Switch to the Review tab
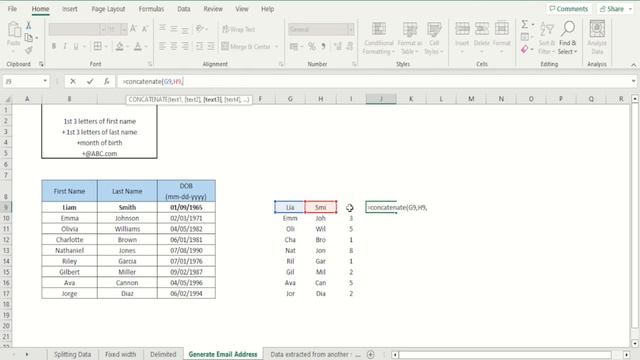 (x=213, y=9)
